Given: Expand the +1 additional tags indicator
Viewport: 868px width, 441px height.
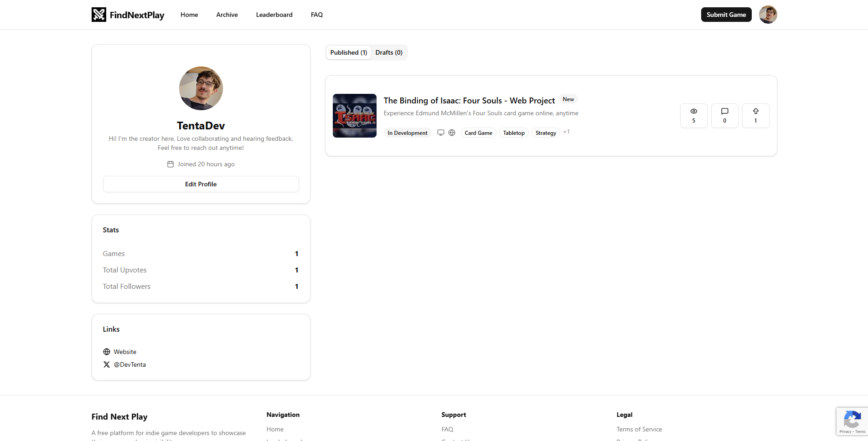Looking at the screenshot, I should tap(566, 132).
